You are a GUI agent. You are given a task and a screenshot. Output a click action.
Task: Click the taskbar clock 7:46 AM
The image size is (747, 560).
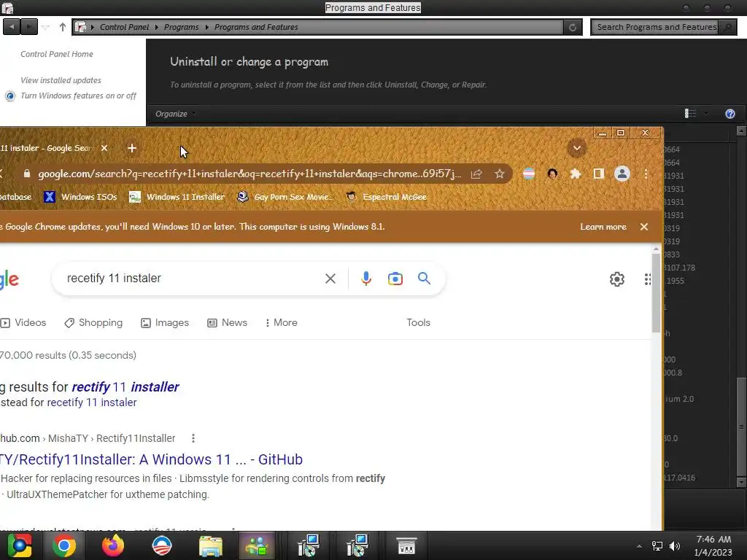click(x=713, y=540)
